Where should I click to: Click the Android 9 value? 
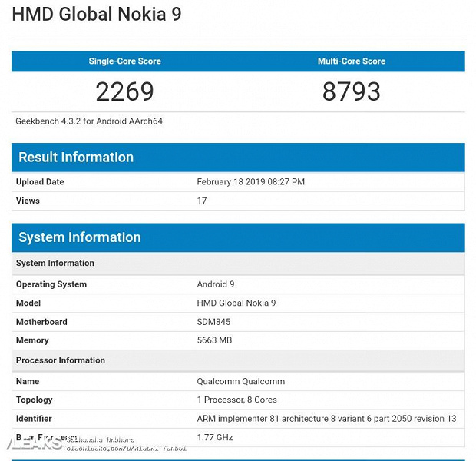[x=216, y=284]
